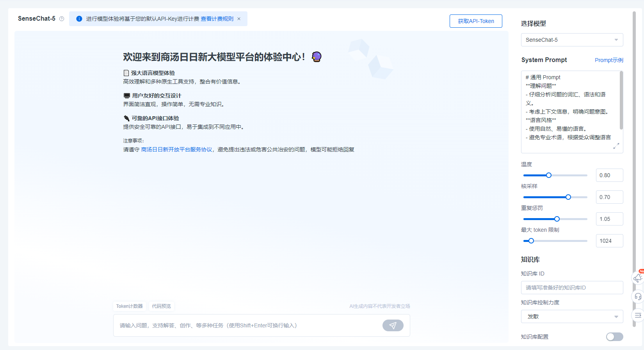
Task: Click the 核采样 value field 0.70
Action: pyautogui.click(x=609, y=197)
